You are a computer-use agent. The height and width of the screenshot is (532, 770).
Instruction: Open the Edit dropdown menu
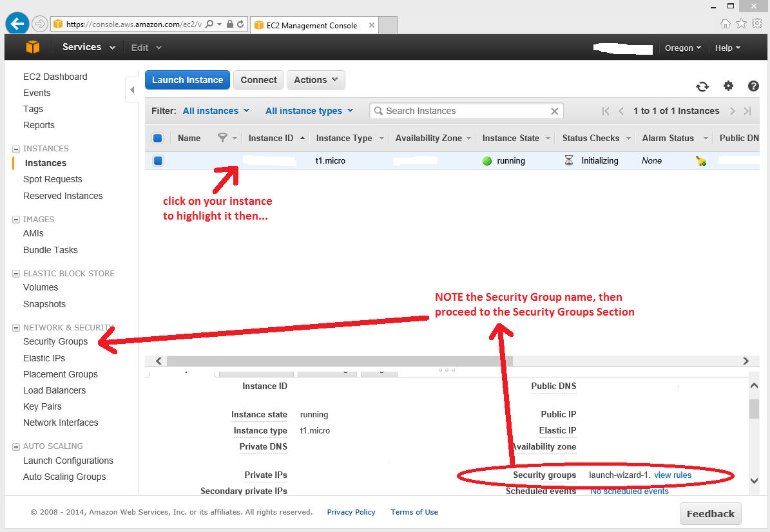tap(146, 48)
